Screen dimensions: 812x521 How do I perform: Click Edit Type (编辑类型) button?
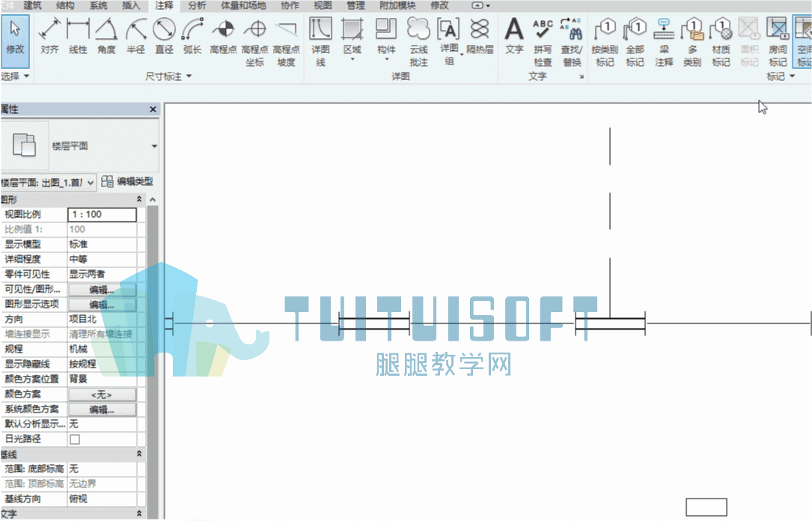point(127,181)
